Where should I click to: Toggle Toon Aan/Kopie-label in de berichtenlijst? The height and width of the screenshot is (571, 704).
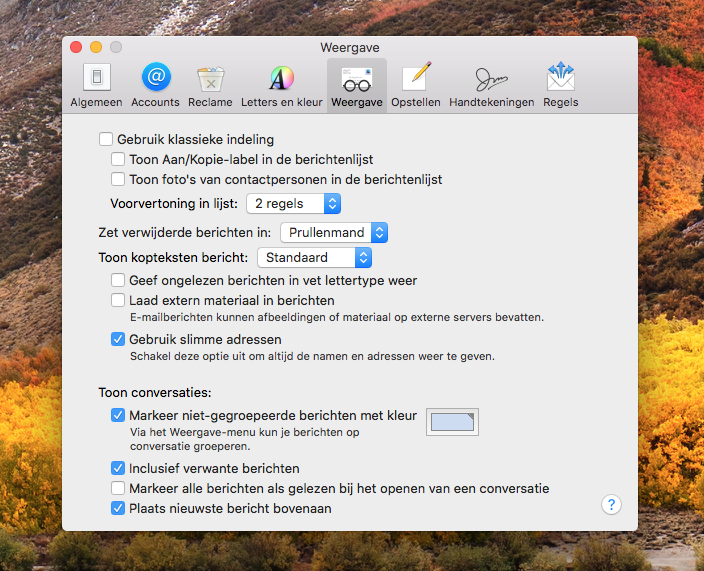118,159
